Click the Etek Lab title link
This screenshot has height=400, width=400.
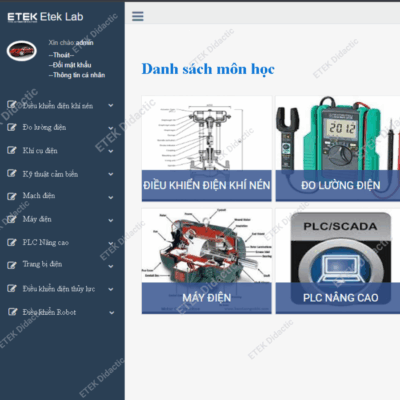point(62,17)
